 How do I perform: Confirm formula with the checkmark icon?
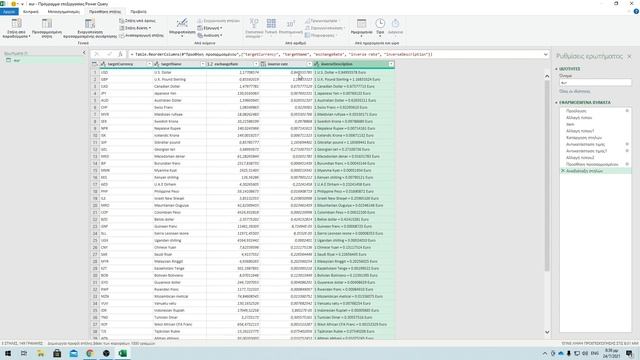(x=109, y=54)
